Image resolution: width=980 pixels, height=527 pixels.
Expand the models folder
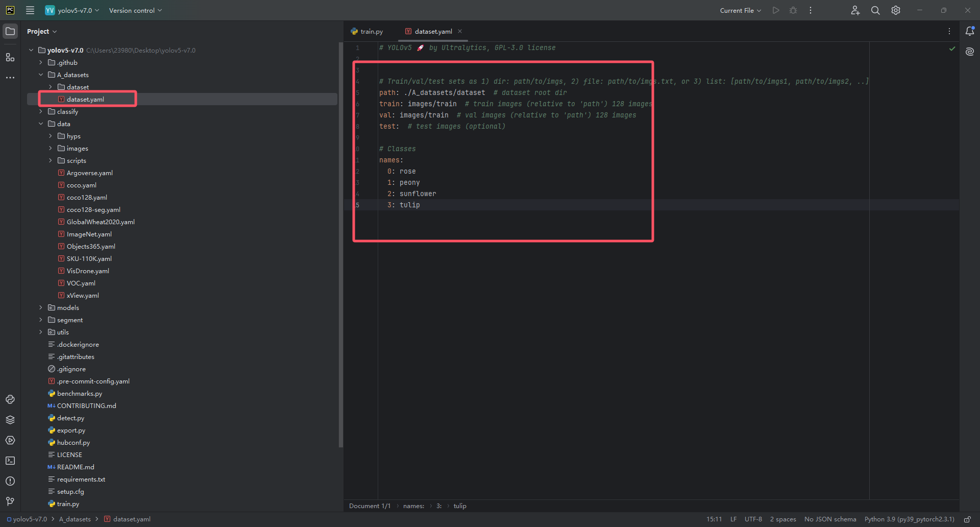41,307
